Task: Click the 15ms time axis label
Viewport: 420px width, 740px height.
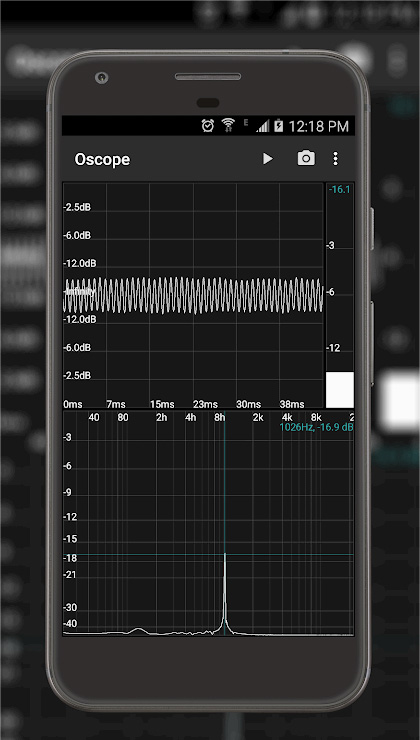Action: [162, 404]
